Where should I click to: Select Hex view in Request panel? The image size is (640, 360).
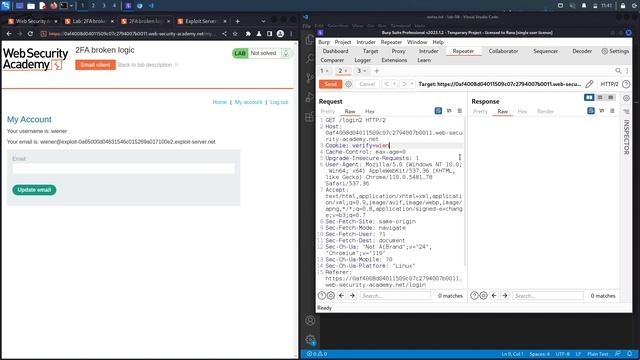tap(369, 111)
